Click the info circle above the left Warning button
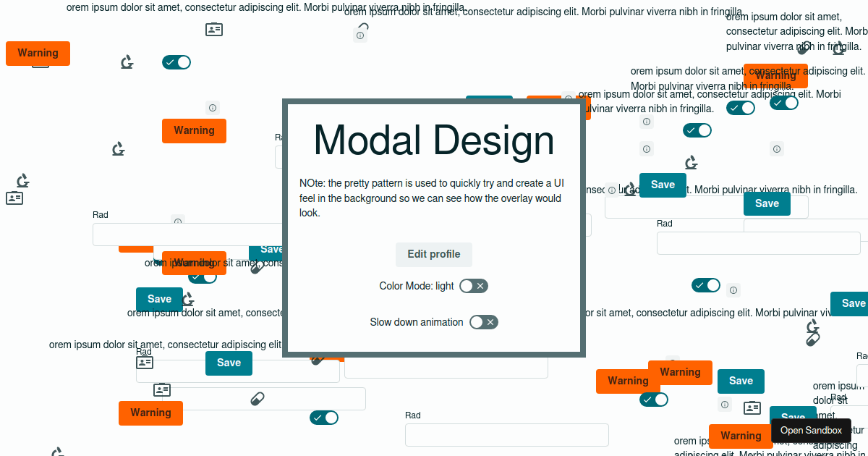 pyautogui.click(x=213, y=108)
